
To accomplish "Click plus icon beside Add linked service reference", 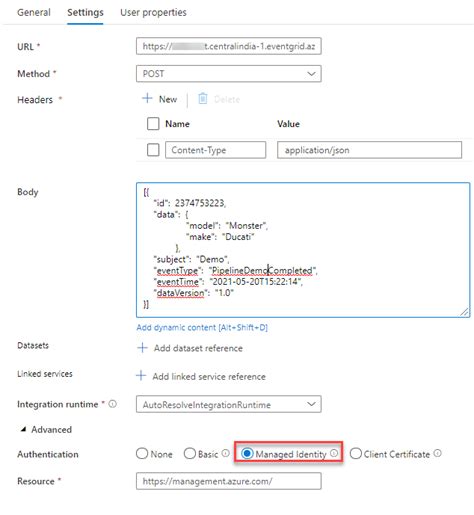I will point(141,376).
